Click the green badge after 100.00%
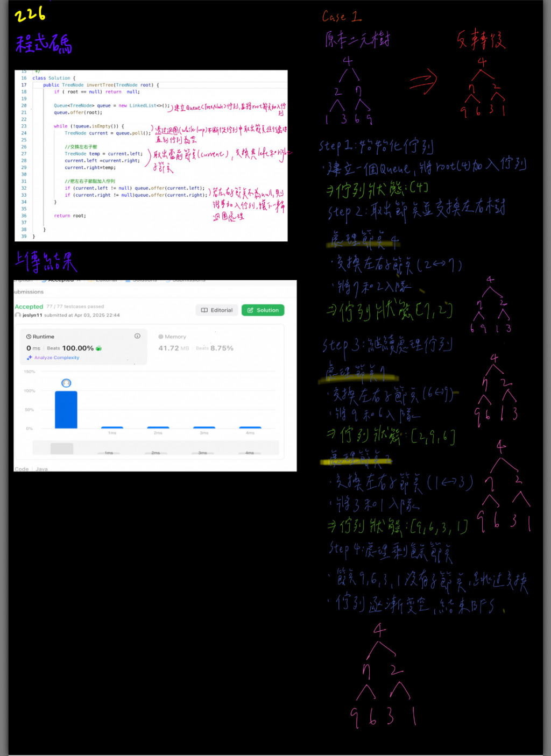The image size is (551, 756). pyautogui.click(x=99, y=348)
